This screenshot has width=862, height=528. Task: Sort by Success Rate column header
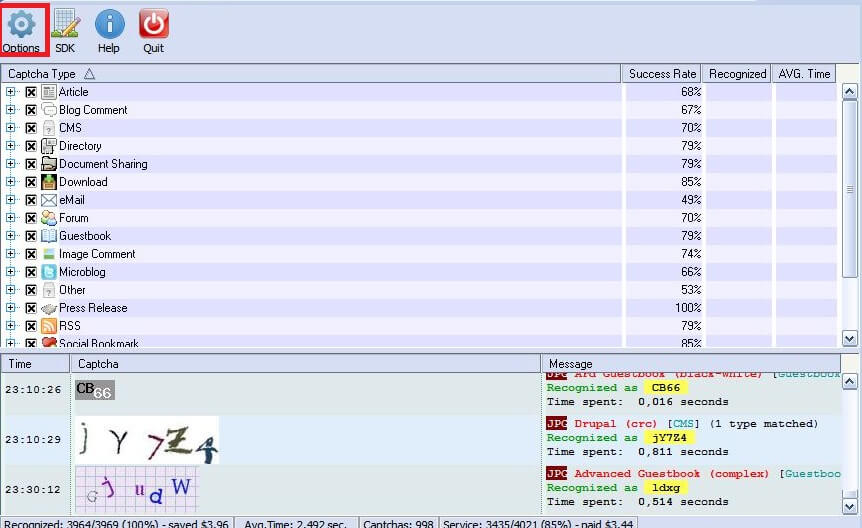coord(662,74)
